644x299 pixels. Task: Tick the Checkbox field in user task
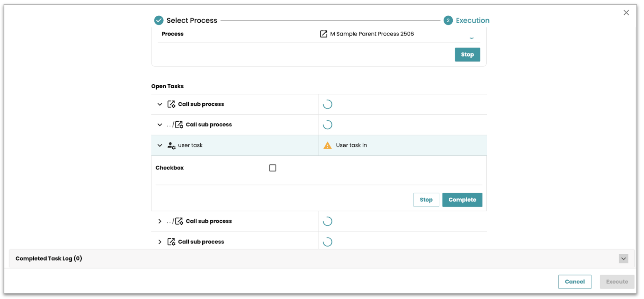coord(272,168)
